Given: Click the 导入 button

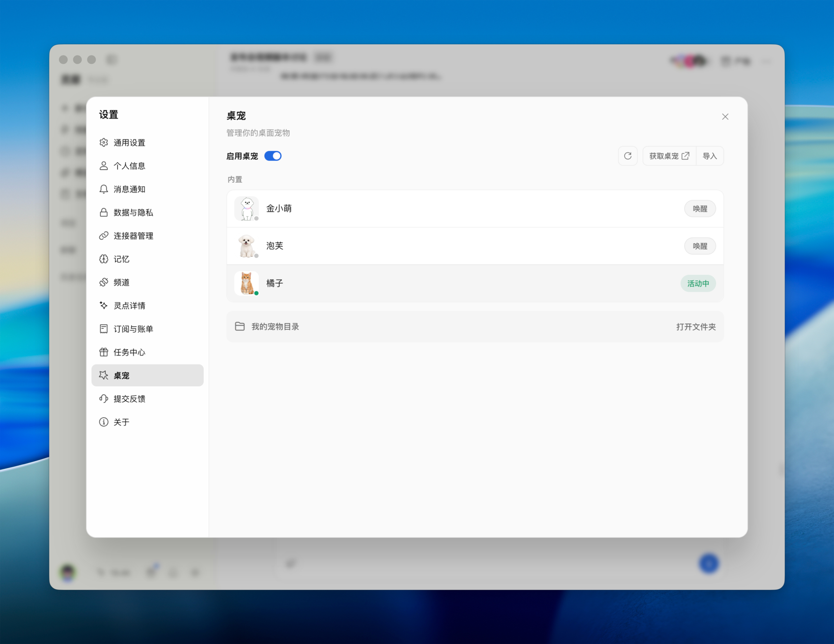Looking at the screenshot, I should [710, 156].
